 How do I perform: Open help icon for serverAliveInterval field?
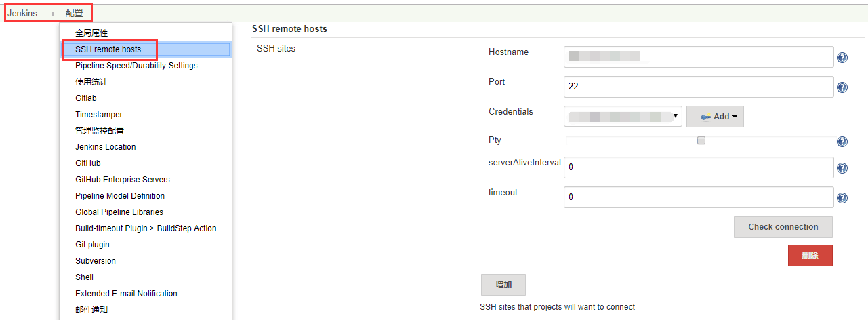coord(842,168)
